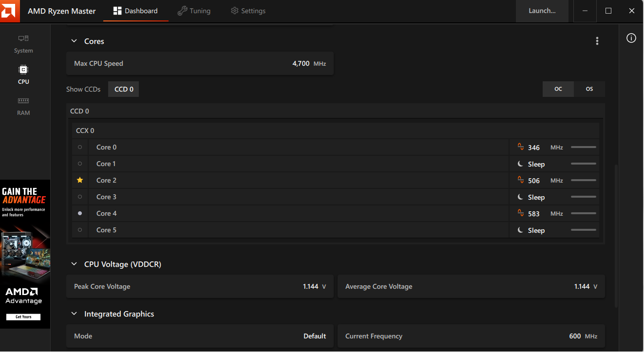Screen dimensions: 644x352
Task: Click the filled dot marker on Core 4
Action: pos(80,213)
